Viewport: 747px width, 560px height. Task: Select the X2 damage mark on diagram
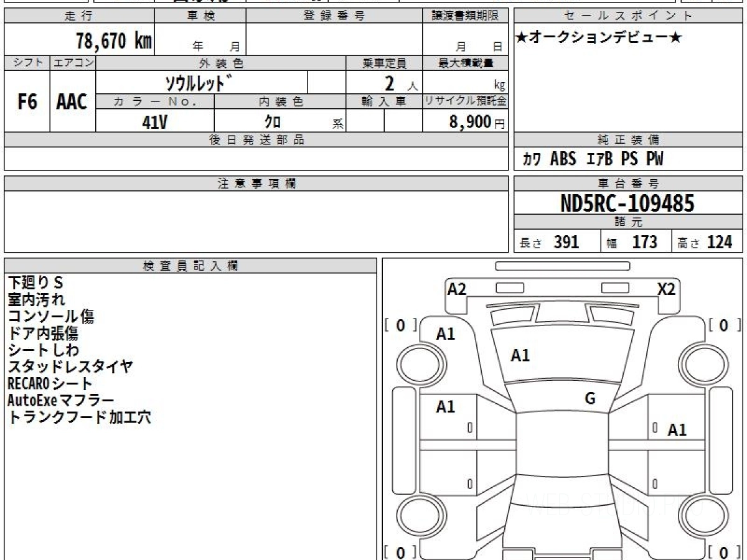pyautogui.click(x=667, y=289)
